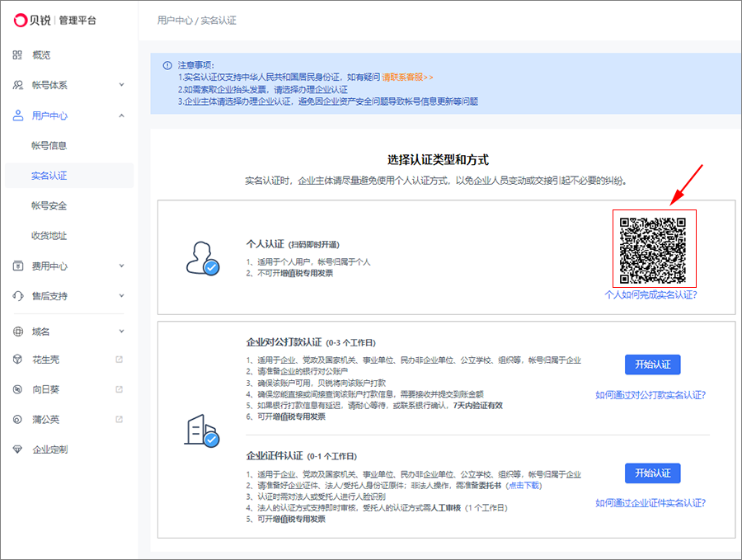Image resolution: width=742 pixels, height=560 pixels.
Task: Open 个人如何完成实名认证 link
Action: [x=651, y=295]
